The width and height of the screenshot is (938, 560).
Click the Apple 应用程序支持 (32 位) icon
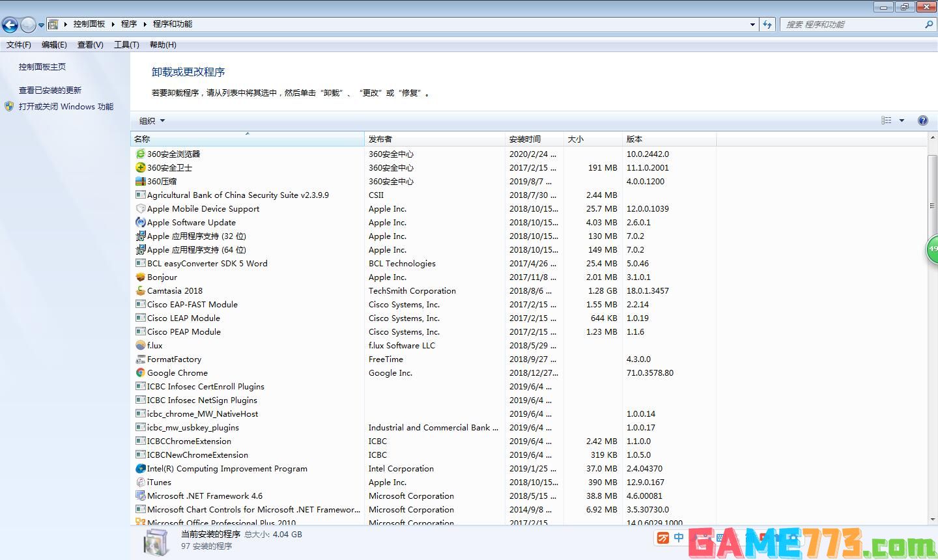(140, 236)
